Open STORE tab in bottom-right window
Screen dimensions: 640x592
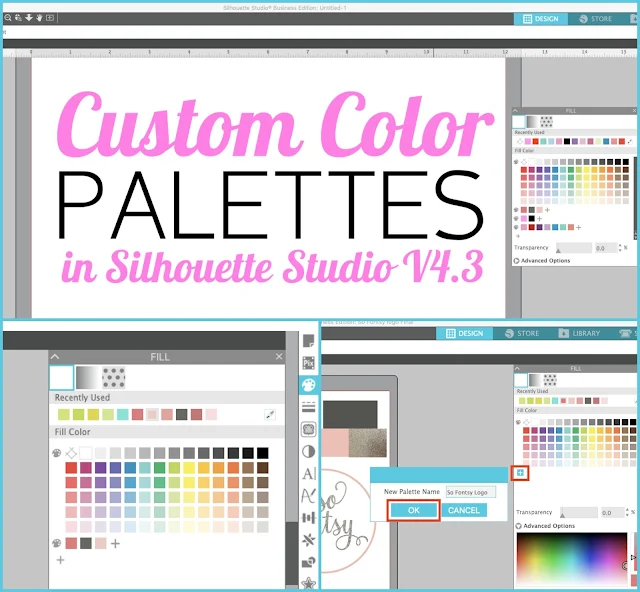(x=522, y=333)
